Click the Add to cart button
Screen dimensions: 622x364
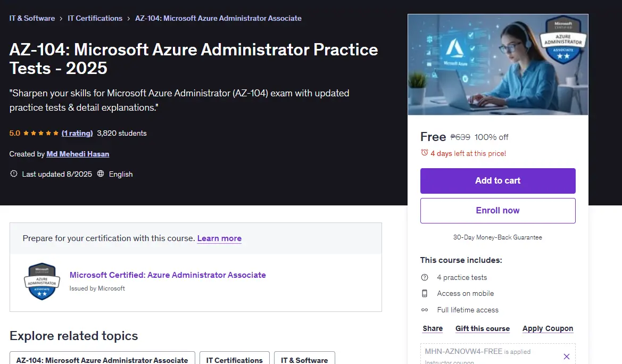(x=498, y=181)
